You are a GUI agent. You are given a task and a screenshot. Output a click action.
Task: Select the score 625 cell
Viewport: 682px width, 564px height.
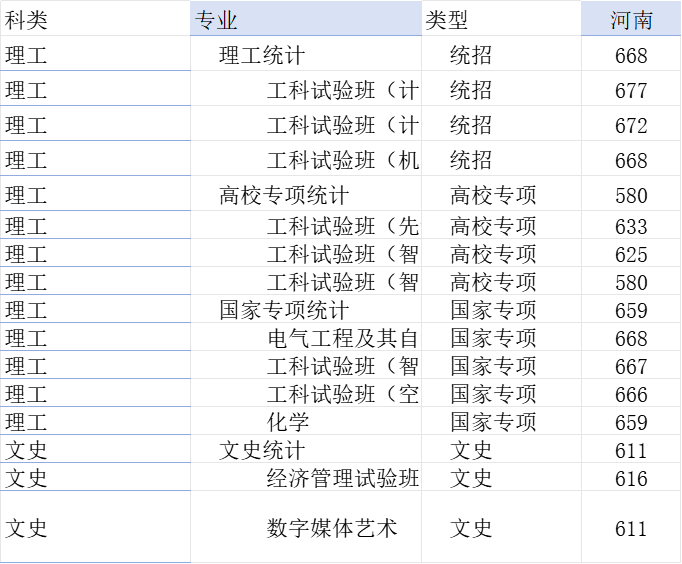(x=631, y=254)
